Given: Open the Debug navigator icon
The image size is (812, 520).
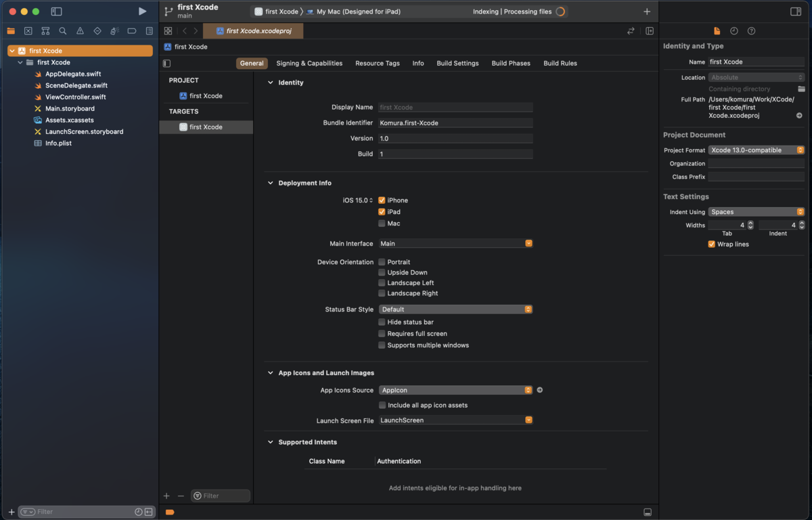Looking at the screenshot, I should click(x=114, y=31).
